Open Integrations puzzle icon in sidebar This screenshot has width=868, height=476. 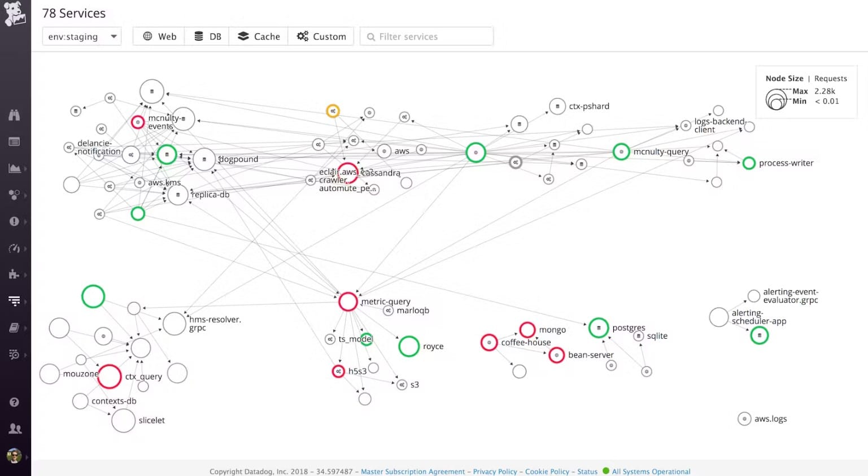pos(14,274)
